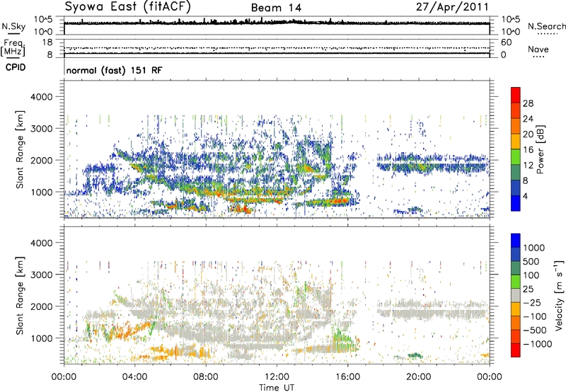Image resolution: width=566 pixels, height=392 pixels.
Task: Click the "-1000" label on the Velocity colorbar
Action: tap(538, 344)
